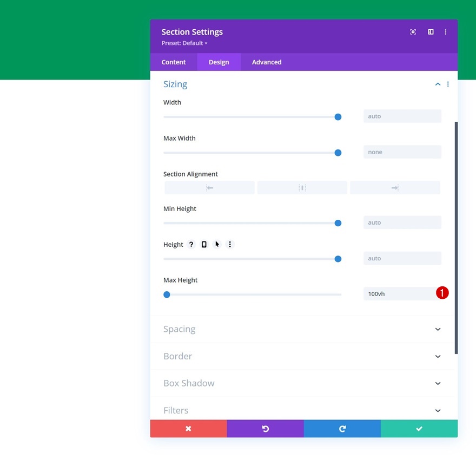Align the section to the right

coord(395,188)
